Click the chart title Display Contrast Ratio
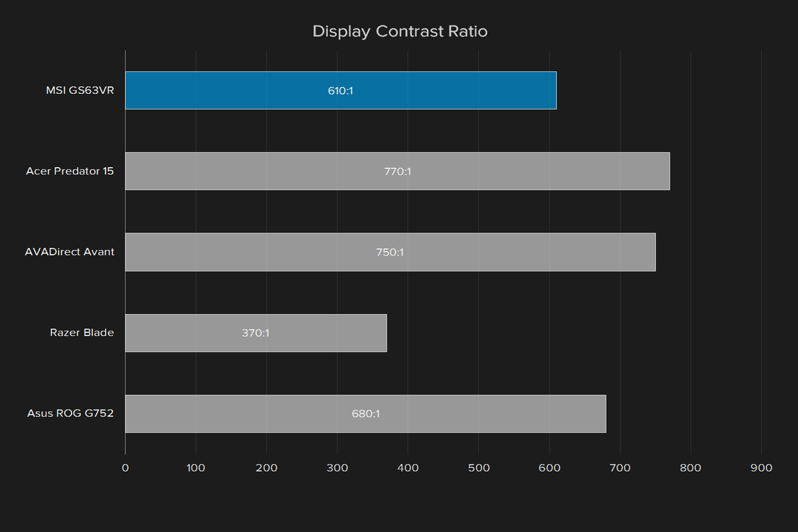The height and width of the screenshot is (532, 798). coord(400,31)
